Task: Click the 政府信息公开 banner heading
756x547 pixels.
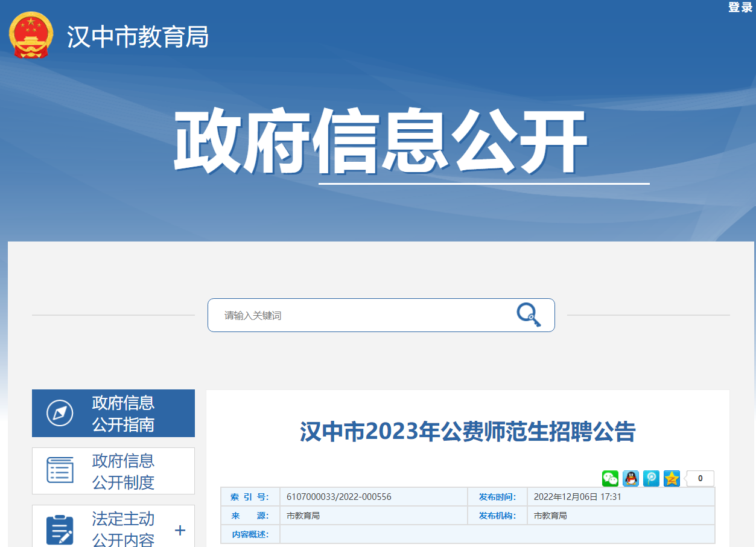Action: [x=380, y=142]
